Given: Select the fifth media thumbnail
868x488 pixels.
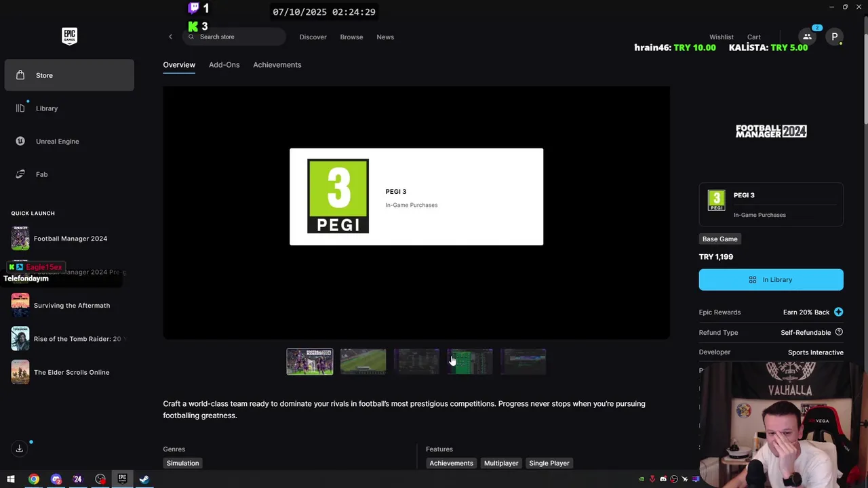Looking at the screenshot, I should (x=523, y=362).
